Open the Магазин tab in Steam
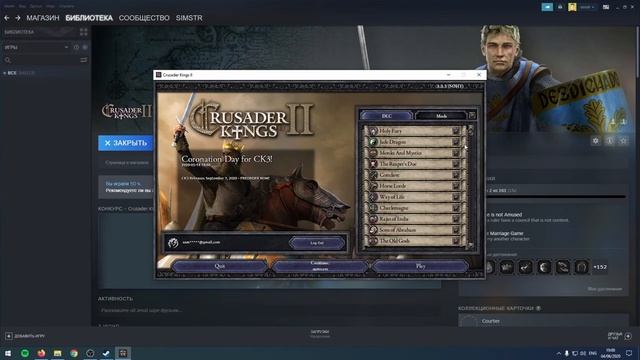Image resolution: width=640 pixels, height=360 pixels. click(x=43, y=18)
